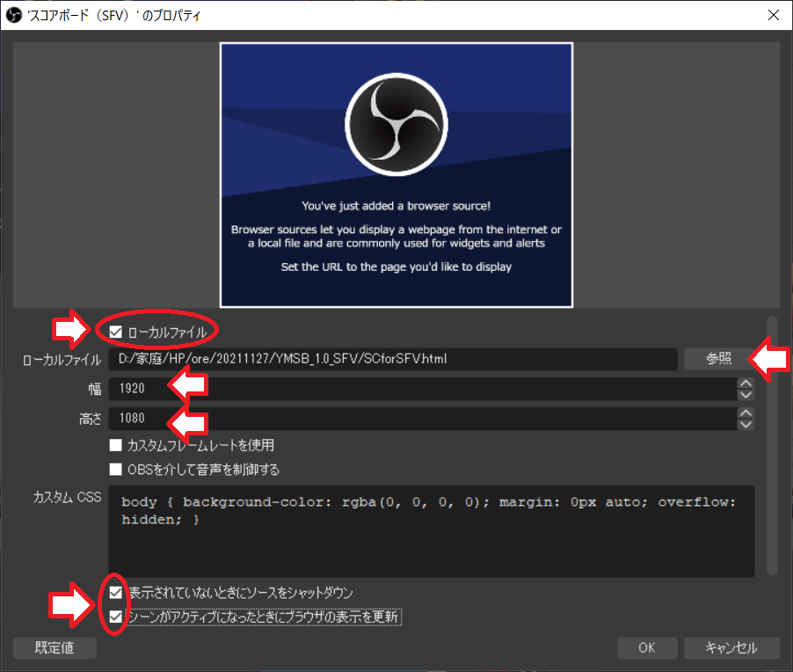Click the ローカルファイル path input field
This screenshot has width=793, height=672.
[393, 359]
